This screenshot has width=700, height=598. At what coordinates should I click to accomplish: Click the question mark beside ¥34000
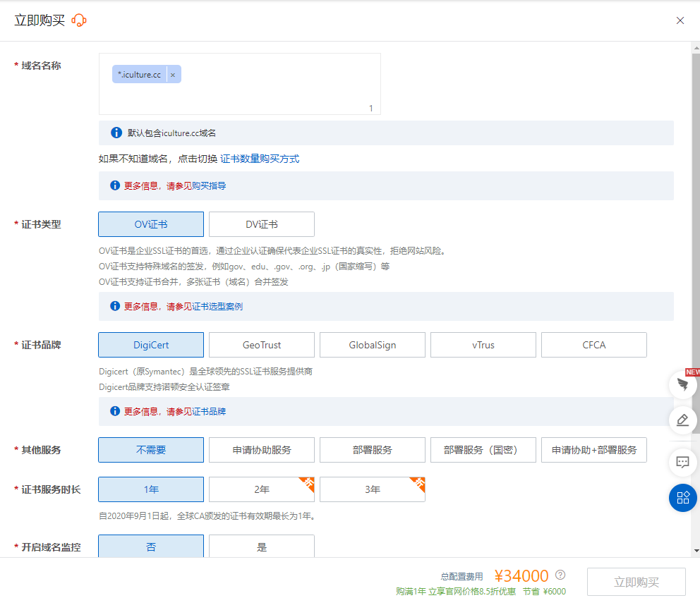point(560,575)
